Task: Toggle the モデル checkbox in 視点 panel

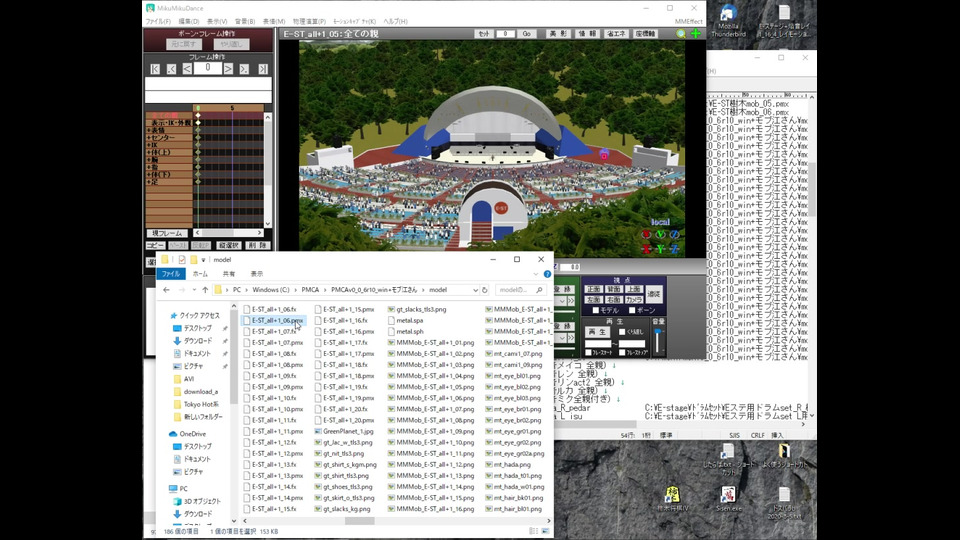Action: [x=596, y=311]
